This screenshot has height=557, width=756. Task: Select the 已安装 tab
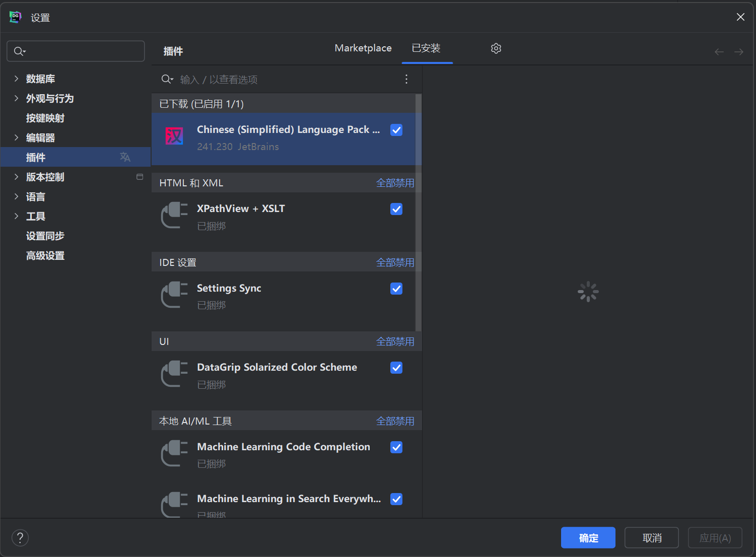pos(426,48)
